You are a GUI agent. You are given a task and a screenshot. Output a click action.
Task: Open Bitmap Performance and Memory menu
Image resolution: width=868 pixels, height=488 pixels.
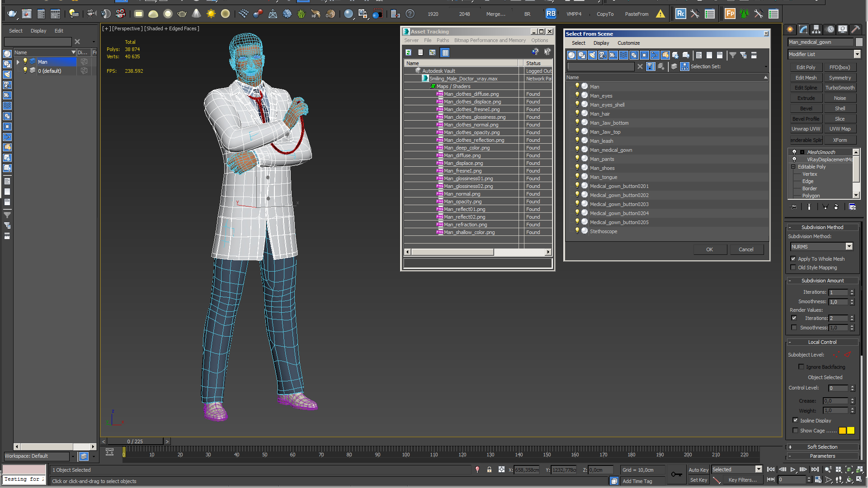point(490,40)
